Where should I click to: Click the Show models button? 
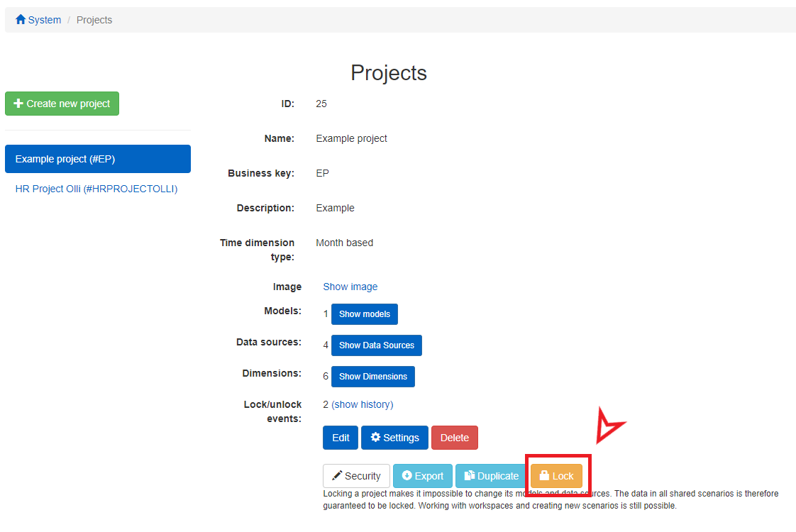(364, 314)
